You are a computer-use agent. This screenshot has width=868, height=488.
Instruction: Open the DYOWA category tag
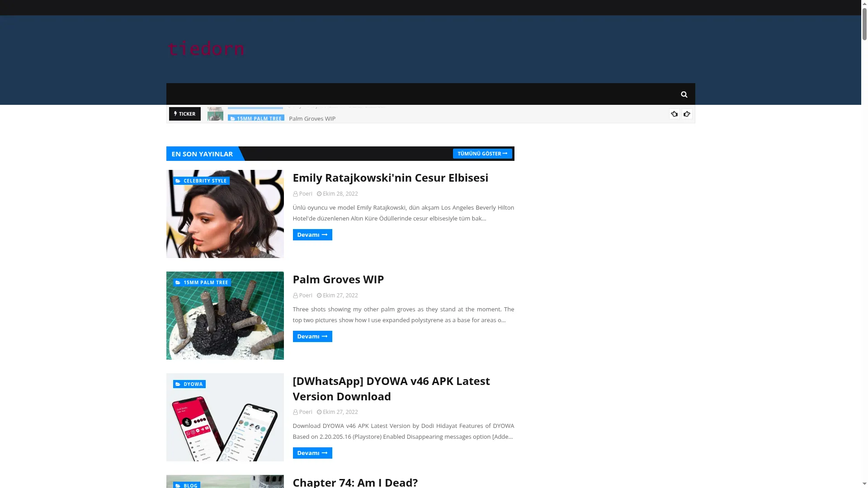coord(189,384)
